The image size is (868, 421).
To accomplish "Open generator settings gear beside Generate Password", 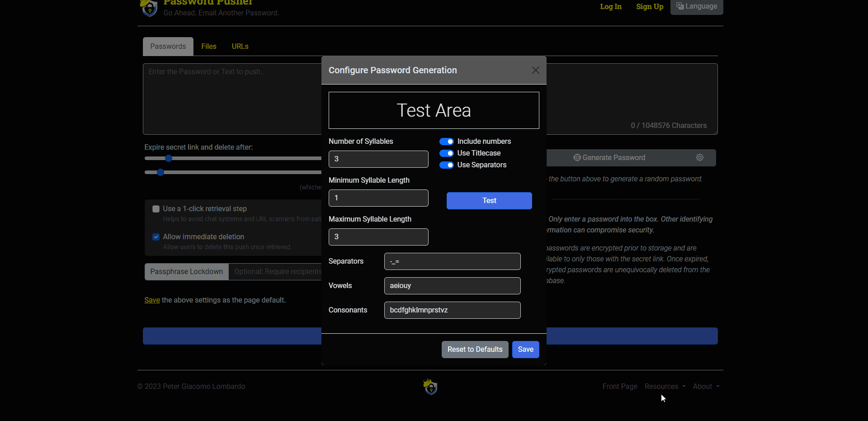I will coord(700,157).
